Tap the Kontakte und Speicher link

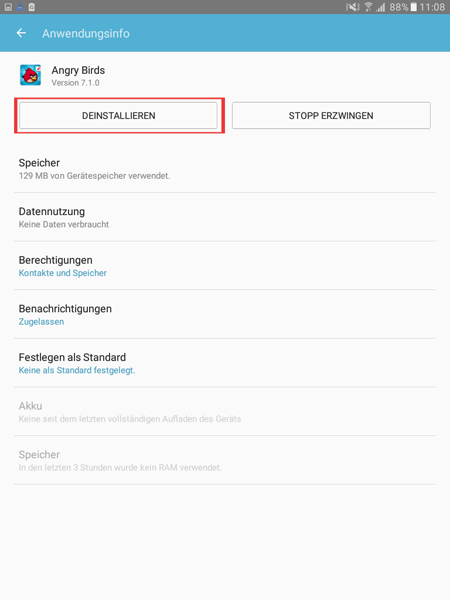(x=63, y=273)
